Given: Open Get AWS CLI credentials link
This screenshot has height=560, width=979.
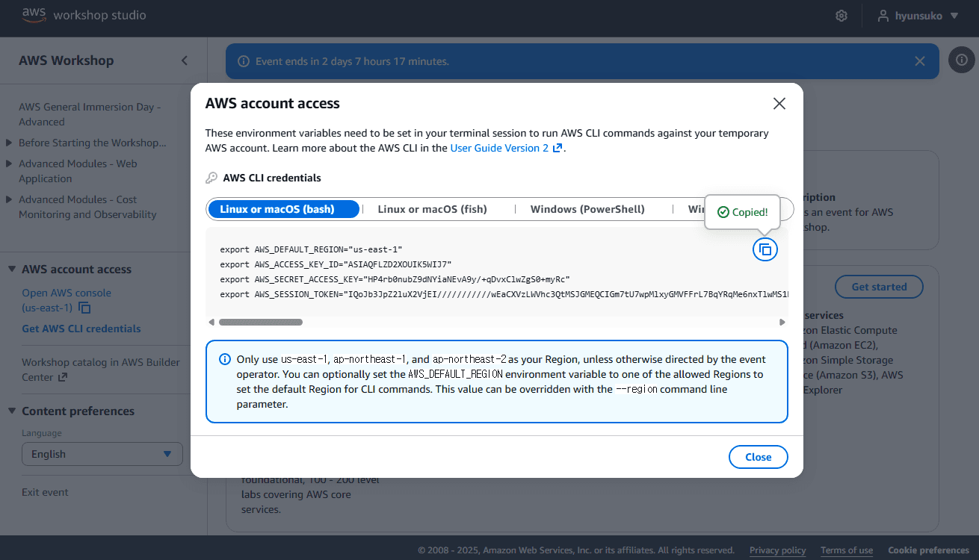Looking at the screenshot, I should 81,329.
